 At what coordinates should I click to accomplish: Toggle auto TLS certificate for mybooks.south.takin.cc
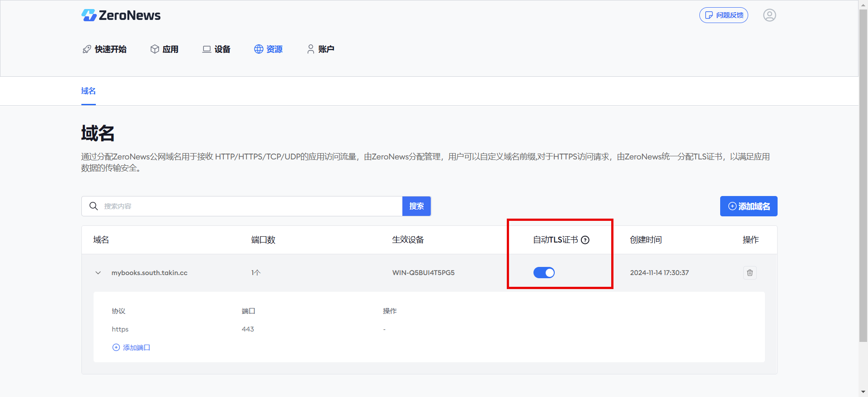(544, 273)
